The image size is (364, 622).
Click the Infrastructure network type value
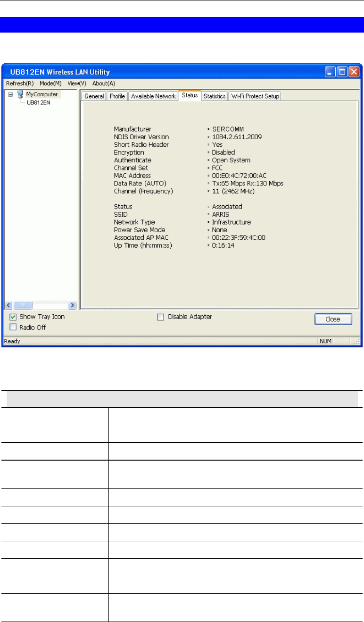[232, 222]
